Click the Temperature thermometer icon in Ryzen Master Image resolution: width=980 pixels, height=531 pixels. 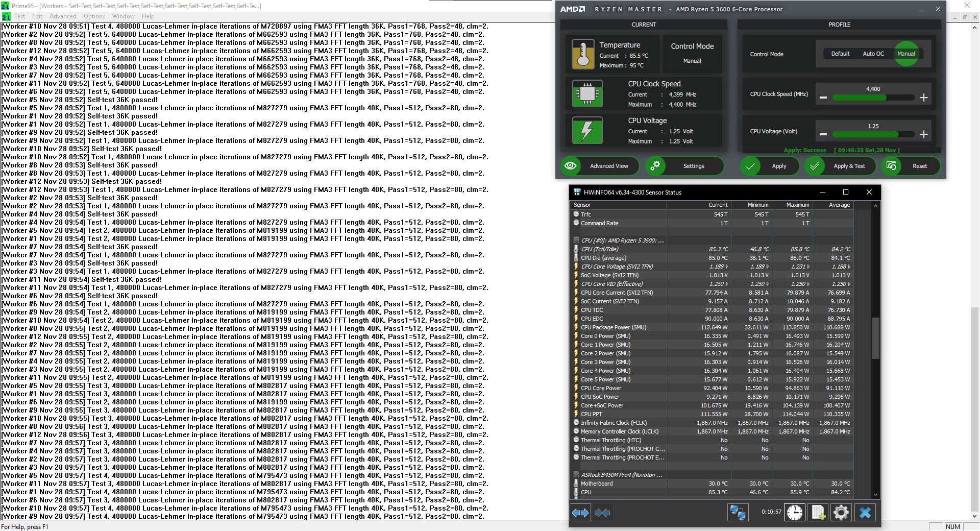point(583,54)
